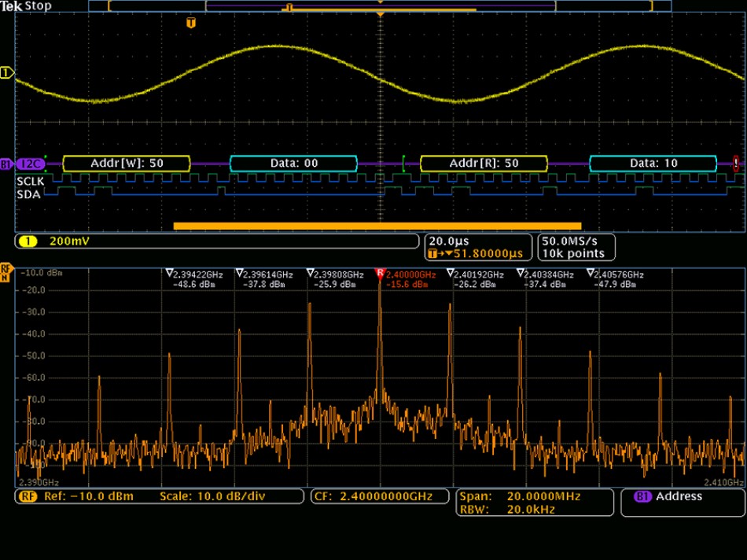Image resolution: width=747 pixels, height=560 pixels.
Task: Click the -48.6 dBm marker amplitude
Action: click(194, 285)
